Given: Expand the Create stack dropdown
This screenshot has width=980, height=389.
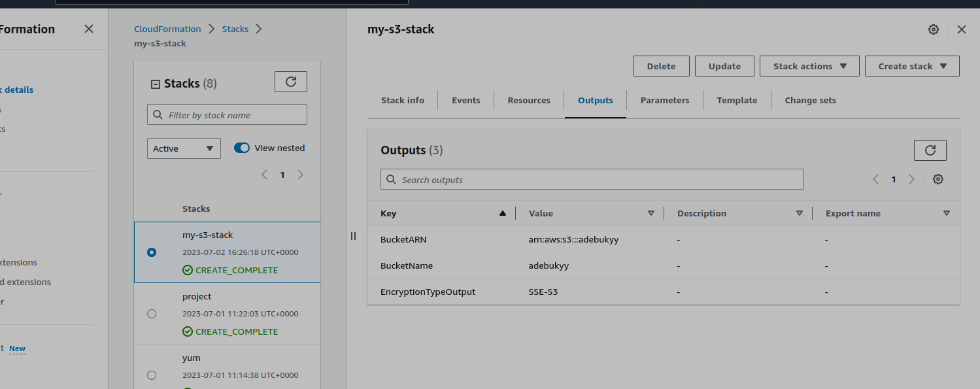Looking at the screenshot, I should 911,65.
